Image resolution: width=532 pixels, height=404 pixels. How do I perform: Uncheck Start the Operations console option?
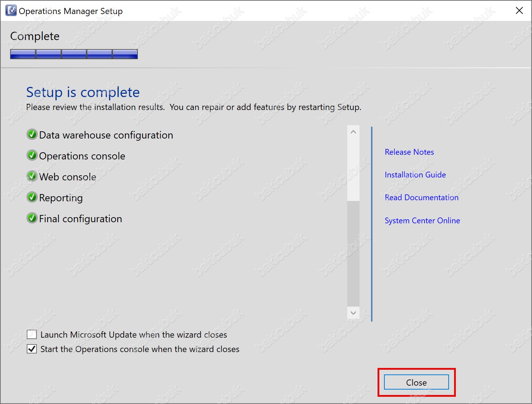coord(32,349)
